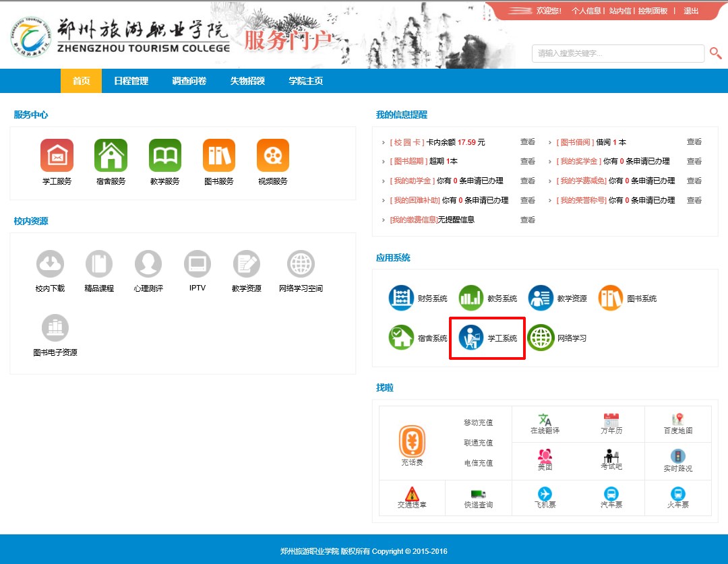728x564 pixels.
Task: Click the 移动充值 recharge link
Action: tap(478, 422)
